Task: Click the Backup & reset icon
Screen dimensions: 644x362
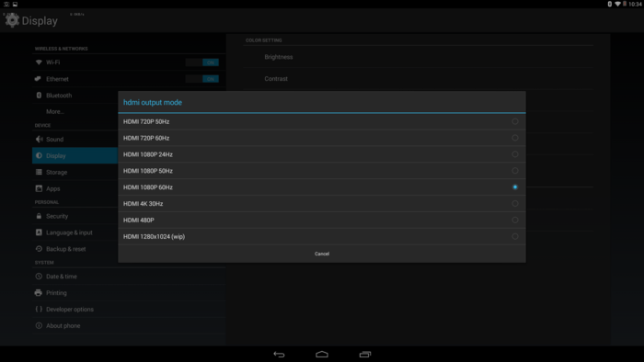Action: tap(39, 249)
